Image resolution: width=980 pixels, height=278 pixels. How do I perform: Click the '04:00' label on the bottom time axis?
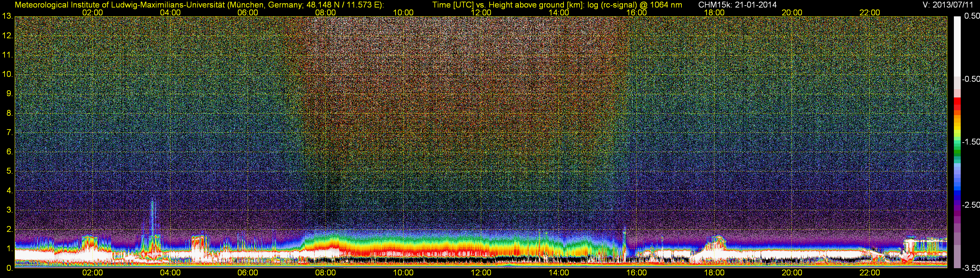coord(170,273)
